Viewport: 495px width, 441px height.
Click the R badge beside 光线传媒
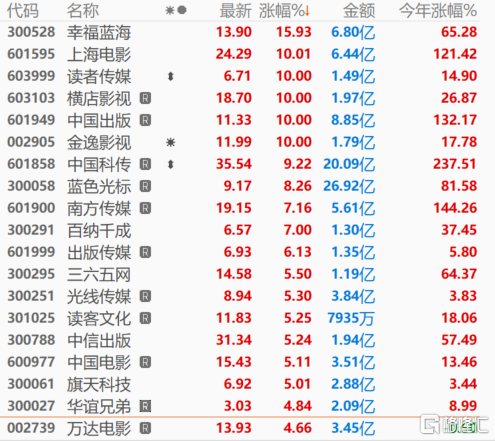[145, 296]
